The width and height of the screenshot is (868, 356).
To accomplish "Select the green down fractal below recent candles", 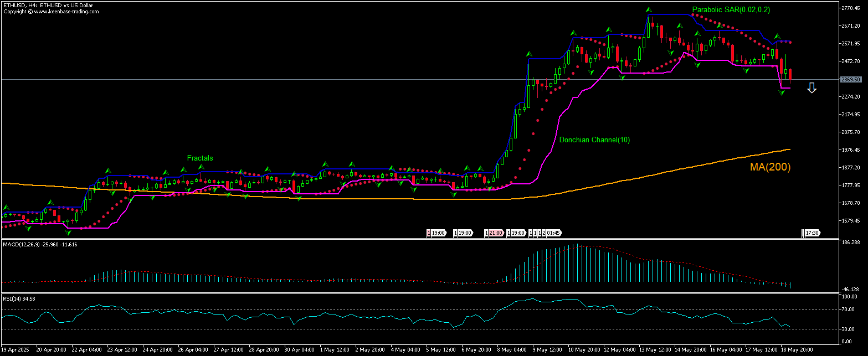I will [781, 94].
